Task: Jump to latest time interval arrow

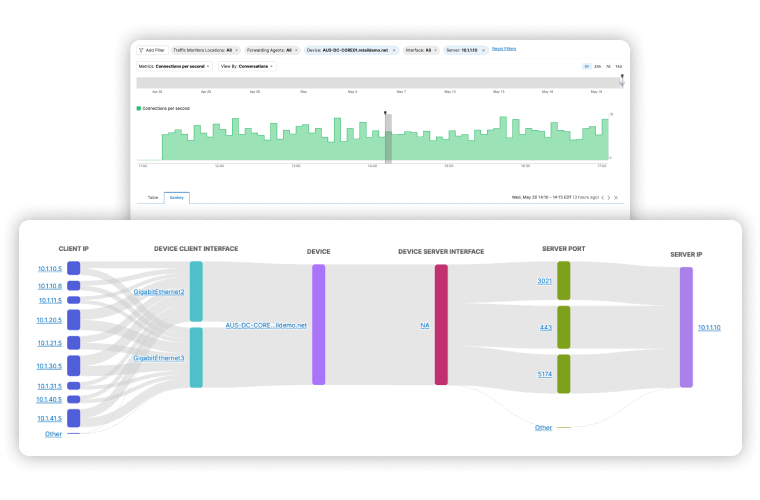Action: click(x=616, y=198)
